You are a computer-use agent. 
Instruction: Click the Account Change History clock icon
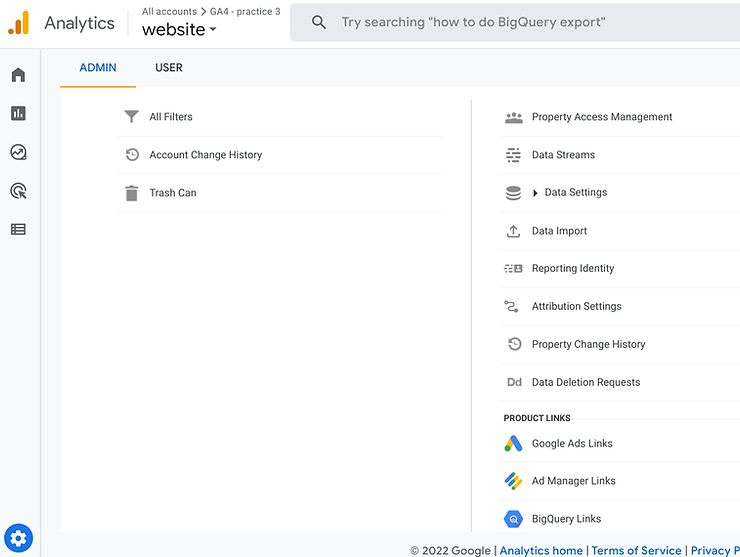132,155
